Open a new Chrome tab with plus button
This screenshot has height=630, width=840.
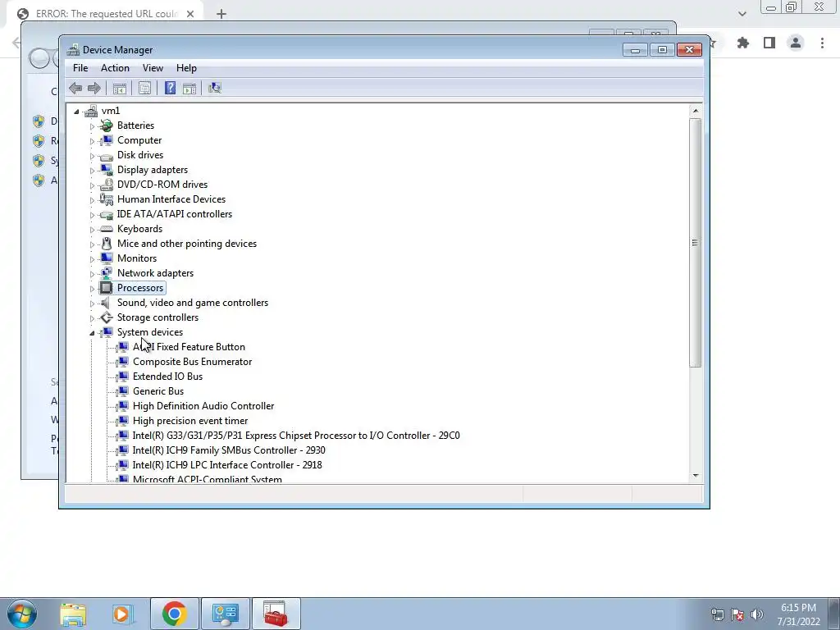tap(221, 15)
